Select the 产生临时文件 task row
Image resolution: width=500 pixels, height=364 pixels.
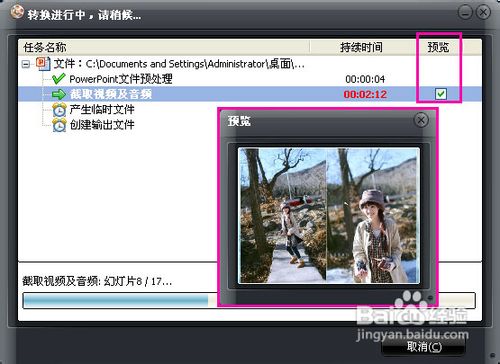click(102, 109)
